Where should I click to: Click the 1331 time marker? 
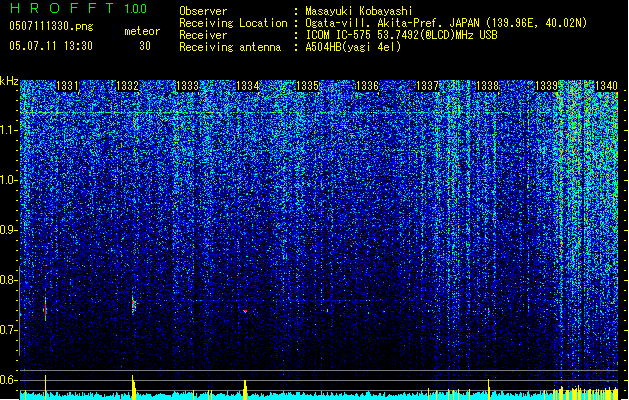click(x=67, y=86)
